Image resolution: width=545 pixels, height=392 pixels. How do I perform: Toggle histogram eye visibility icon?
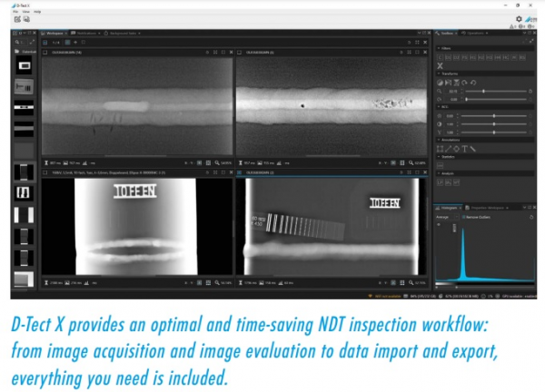click(439, 225)
